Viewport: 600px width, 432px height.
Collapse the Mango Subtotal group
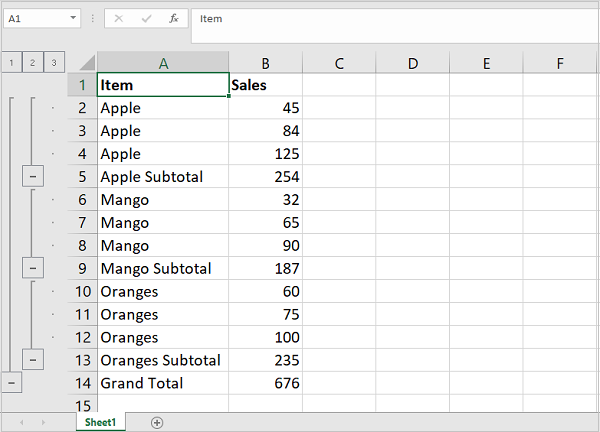33,268
